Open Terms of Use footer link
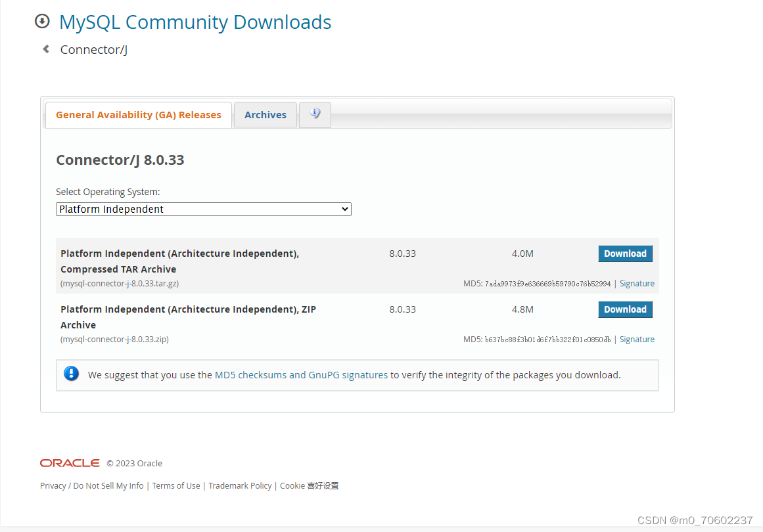Viewport: 763px width, 532px height. pos(176,485)
